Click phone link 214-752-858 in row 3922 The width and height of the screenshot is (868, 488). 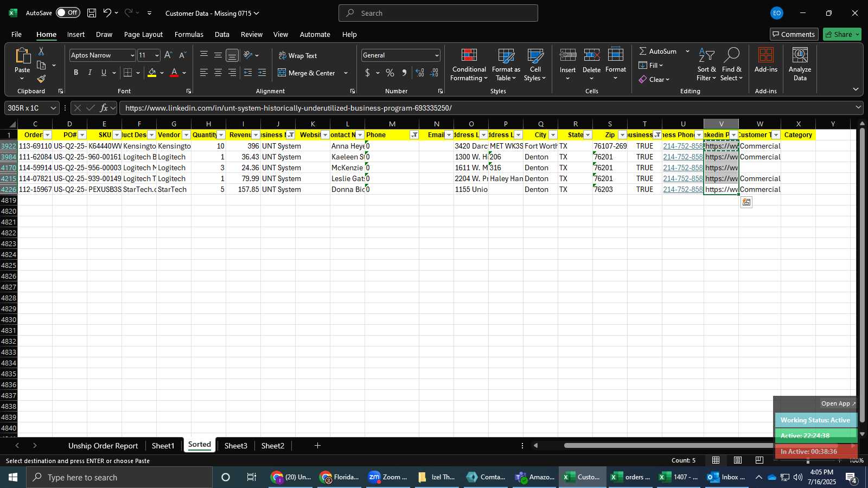click(x=682, y=146)
